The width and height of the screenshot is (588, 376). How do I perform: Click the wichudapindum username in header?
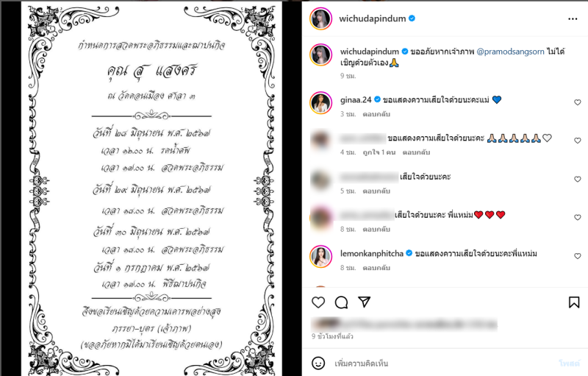tap(373, 18)
